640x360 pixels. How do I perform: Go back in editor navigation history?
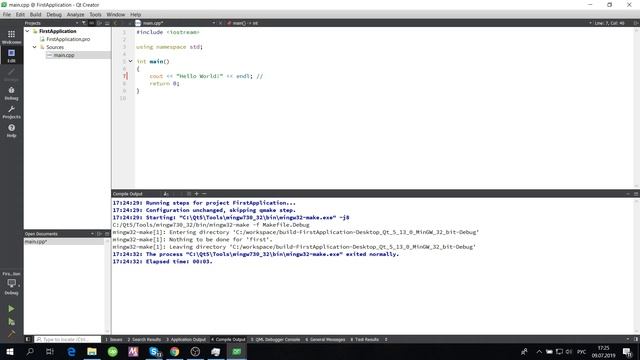tap(116, 23)
